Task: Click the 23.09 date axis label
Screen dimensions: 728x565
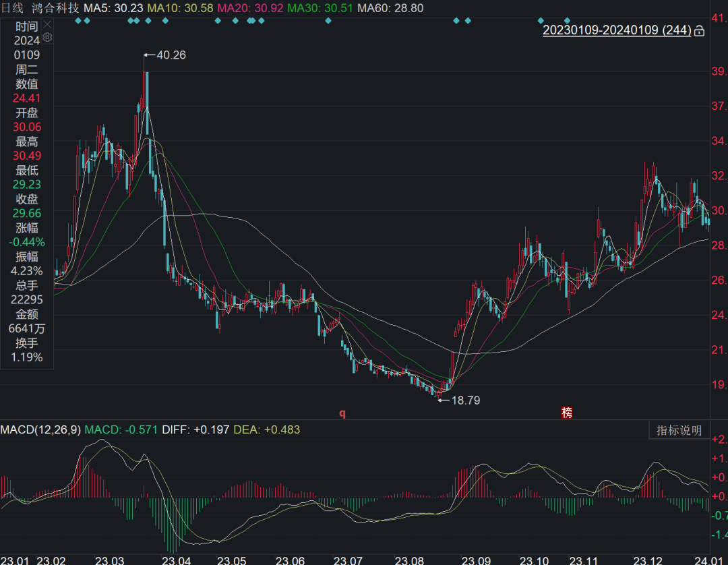Action: (x=477, y=560)
